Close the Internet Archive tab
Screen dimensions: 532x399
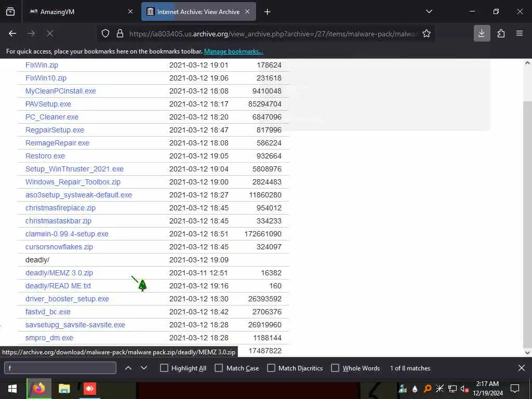[247, 11]
